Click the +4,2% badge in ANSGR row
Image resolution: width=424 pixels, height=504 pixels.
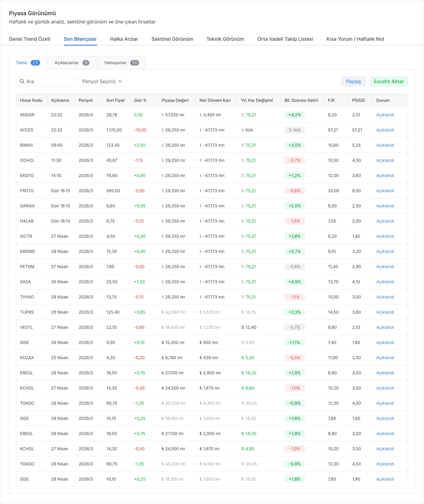coord(295,115)
